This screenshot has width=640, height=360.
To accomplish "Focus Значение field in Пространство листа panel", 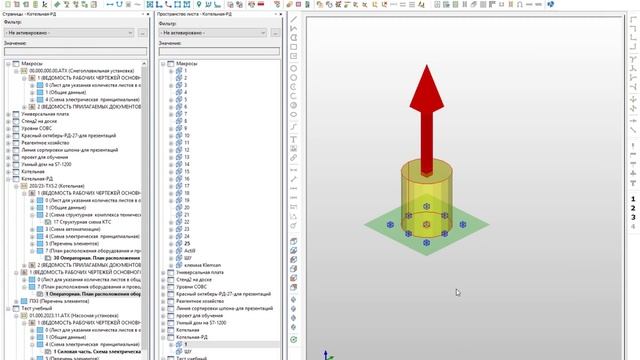I will pos(219,51).
